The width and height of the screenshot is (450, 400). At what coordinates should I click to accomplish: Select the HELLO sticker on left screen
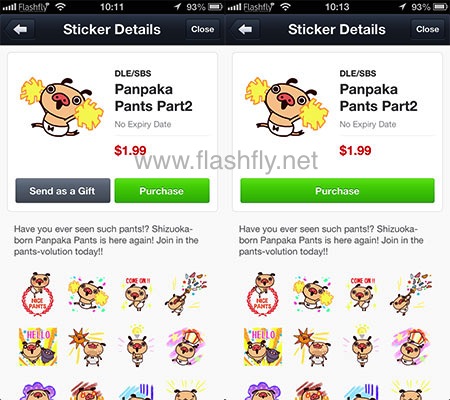[x=38, y=347]
